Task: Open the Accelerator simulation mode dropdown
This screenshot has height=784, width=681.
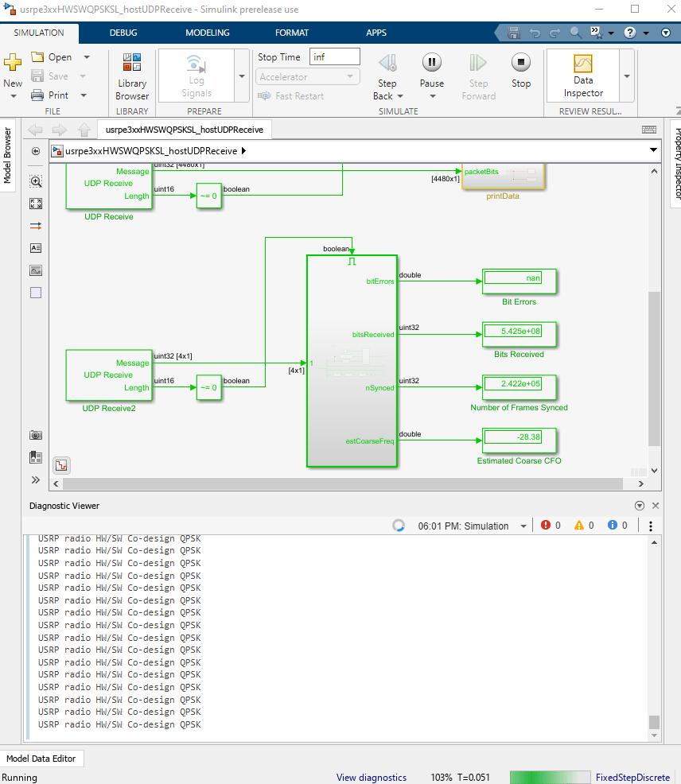Action: (x=306, y=77)
